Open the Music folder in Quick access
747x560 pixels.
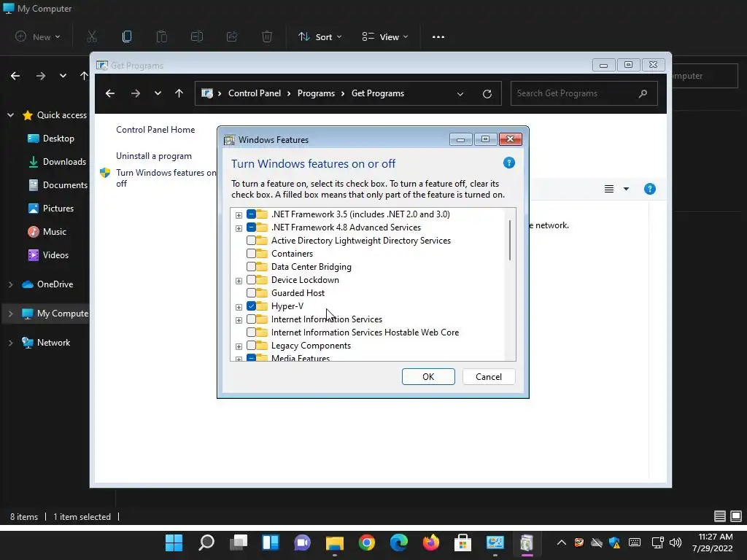pyautogui.click(x=47, y=232)
